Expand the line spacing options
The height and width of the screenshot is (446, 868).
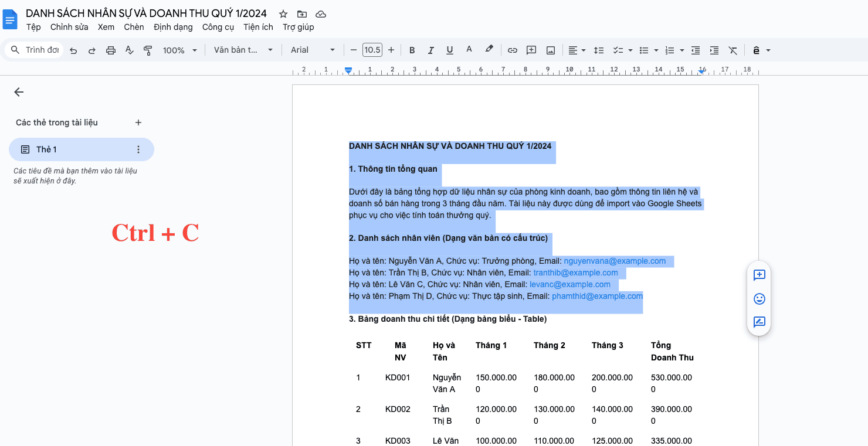click(599, 50)
